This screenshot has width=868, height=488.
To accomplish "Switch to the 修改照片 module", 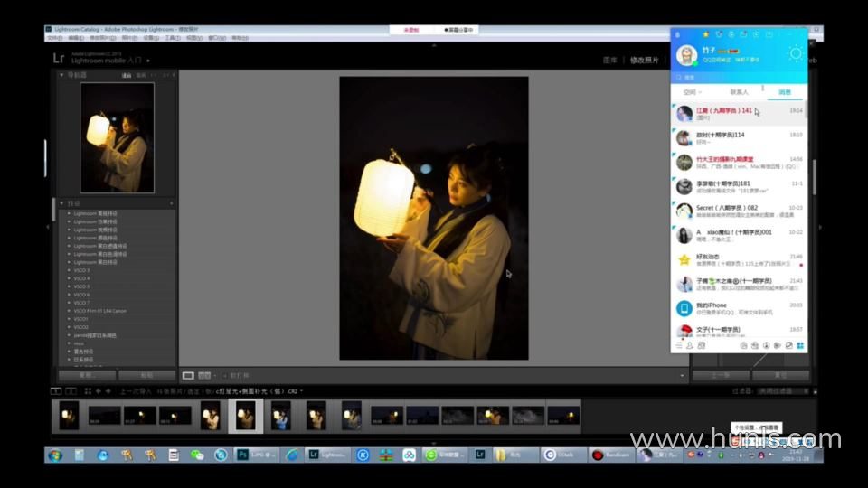I will (x=645, y=60).
